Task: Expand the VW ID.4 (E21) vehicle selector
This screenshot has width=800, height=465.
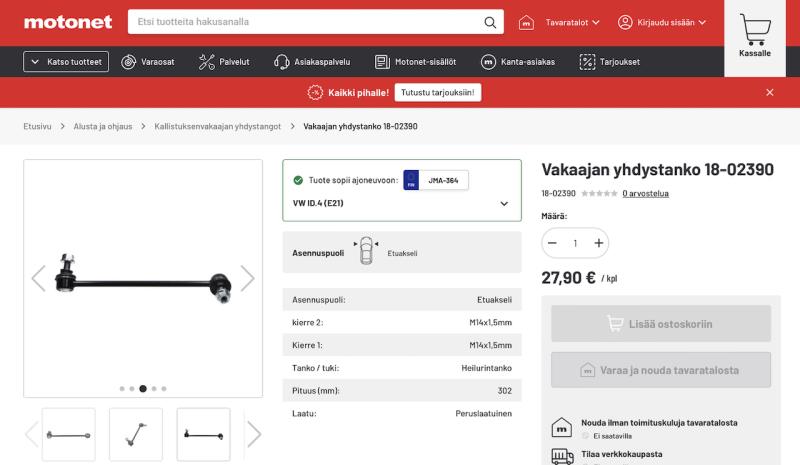Action: pos(503,203)
